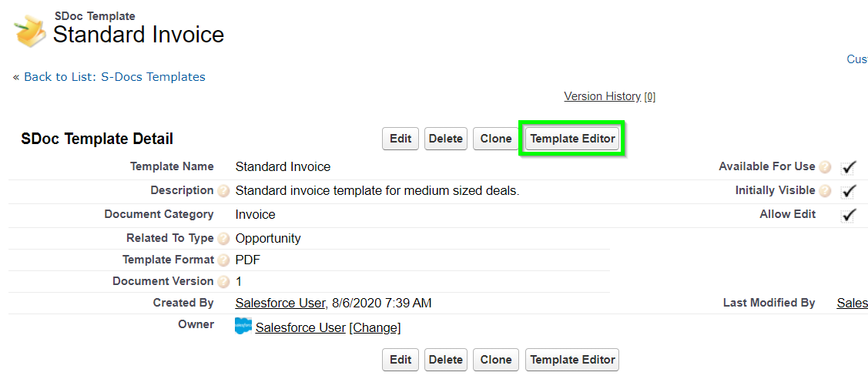This screenshot has height=379, width=868.
Task: Click the Document Version help icon
Action: [x=223, y=282]
